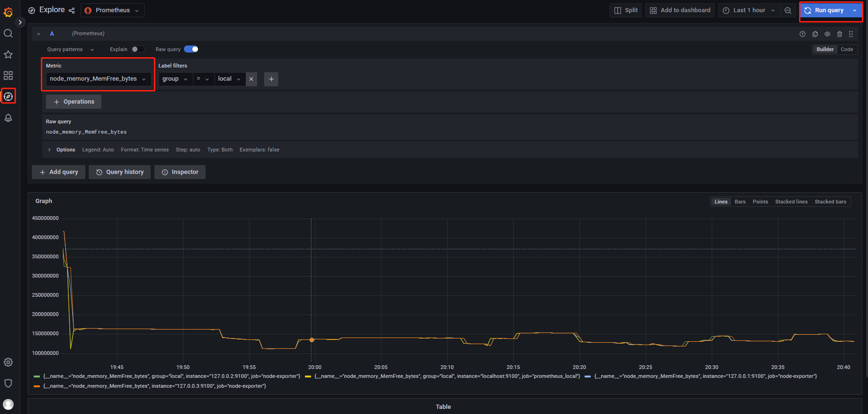Switch to Code mode
This screenshot has height=414, width=868.
(x=847, y=49)
